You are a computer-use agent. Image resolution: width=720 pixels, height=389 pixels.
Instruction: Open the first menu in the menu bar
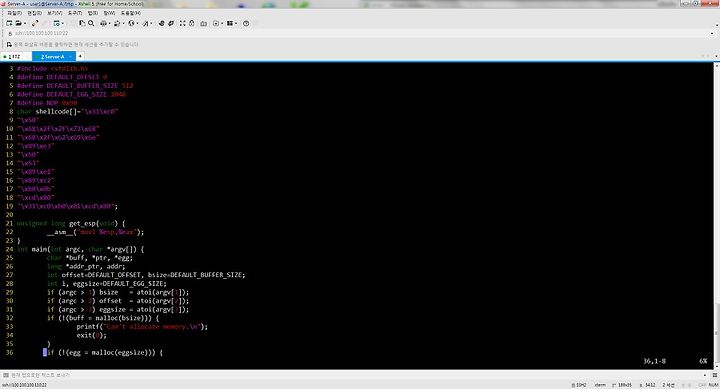click(x=14, y=13)
